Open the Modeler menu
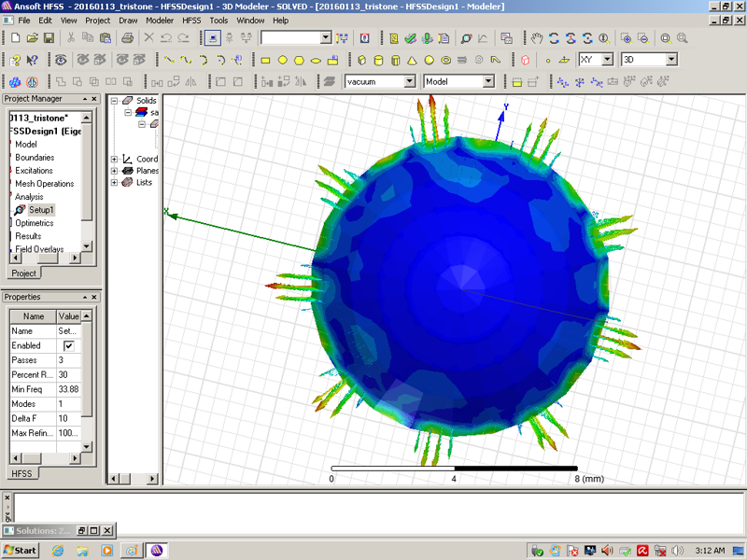Image resolution: width=747 pixels, height=560 pixels. coord(159,20)
